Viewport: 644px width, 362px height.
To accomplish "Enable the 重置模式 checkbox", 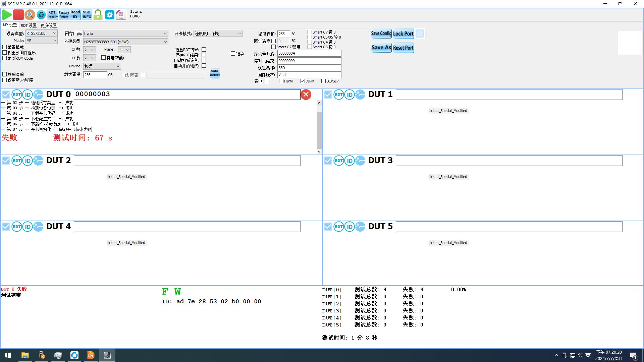I will coord(5,47).
